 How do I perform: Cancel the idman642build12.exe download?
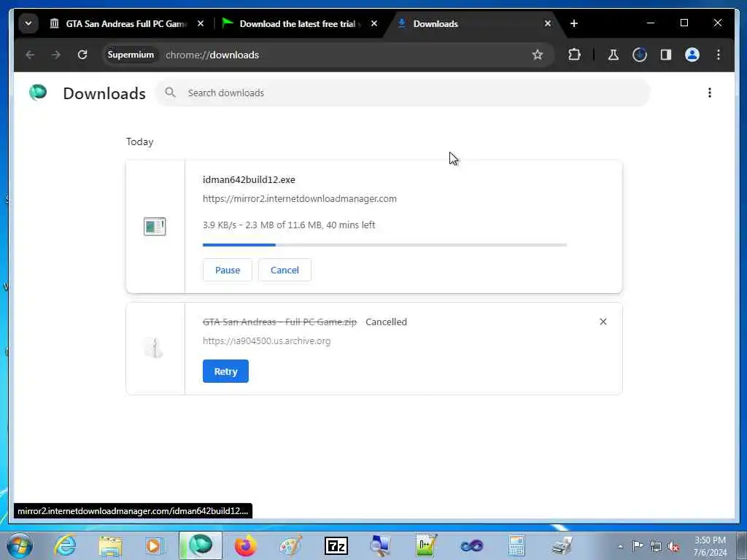[x=285, y=270]
